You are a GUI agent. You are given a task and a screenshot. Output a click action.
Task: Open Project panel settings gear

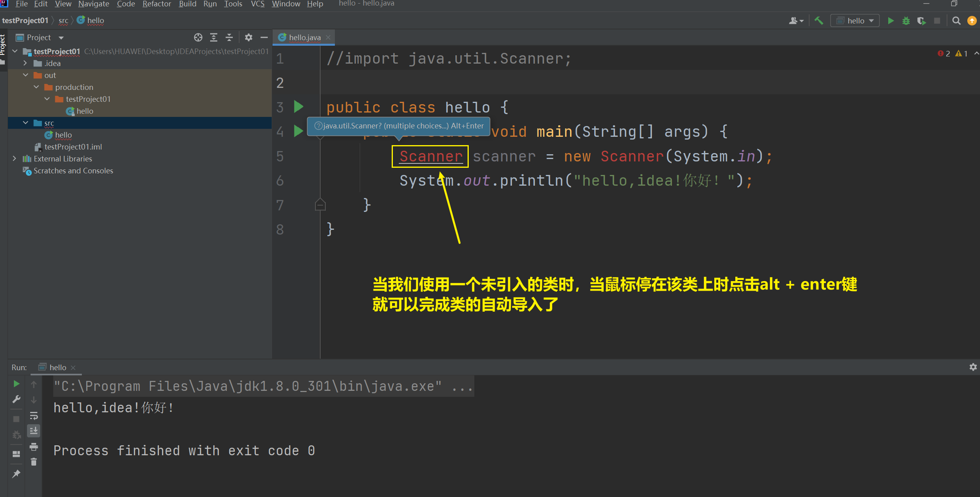[249, 37]
